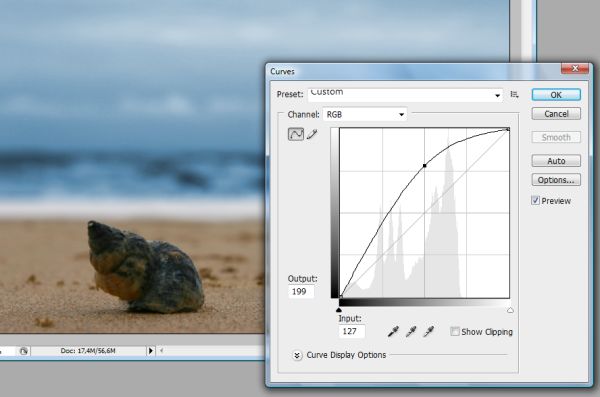Pick the gray point eyedropper
Screen dimensions: 600x397
click(x=411, y=332)
